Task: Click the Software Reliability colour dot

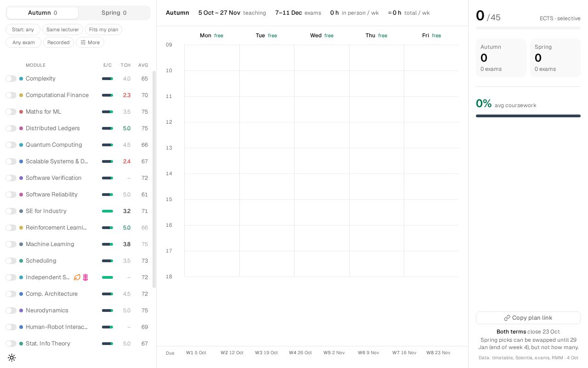Action: 21,195
